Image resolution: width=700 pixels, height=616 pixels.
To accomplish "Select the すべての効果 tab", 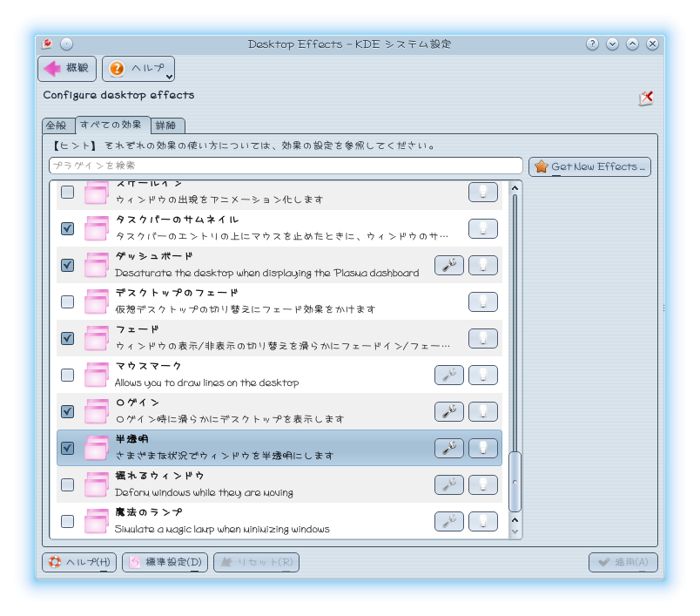I will click(x=113, y=125).
